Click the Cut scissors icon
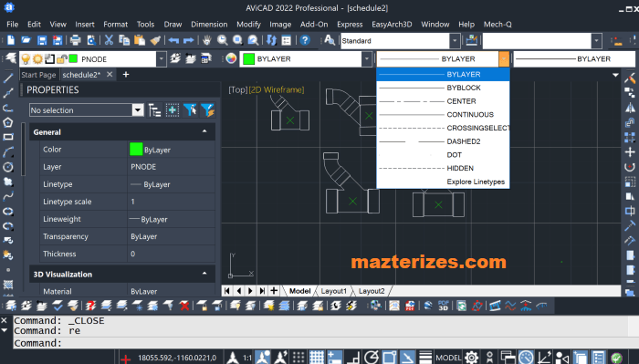Image resolution: width=639 pixels, height=364 pixels. click(109, 40)
